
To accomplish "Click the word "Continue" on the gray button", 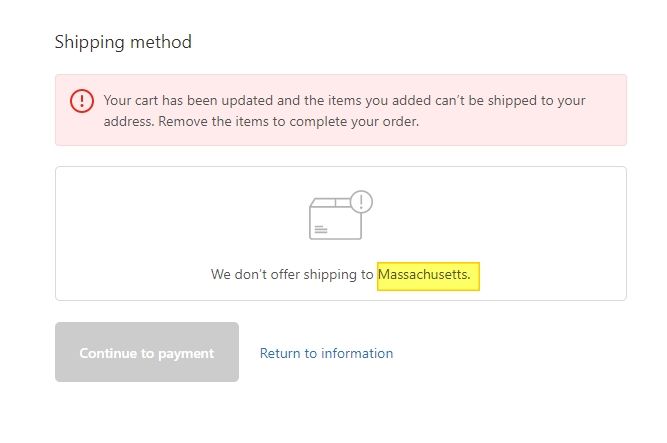I will coord(109,353).
